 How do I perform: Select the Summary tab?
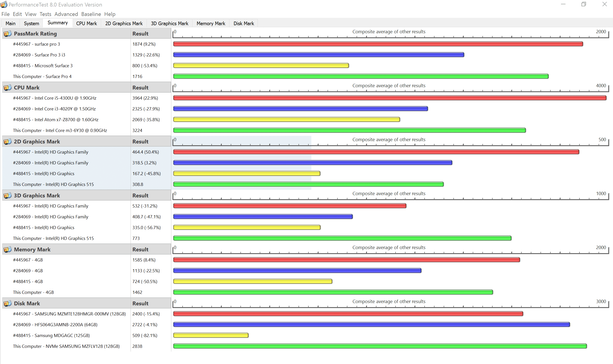[58, 22]
